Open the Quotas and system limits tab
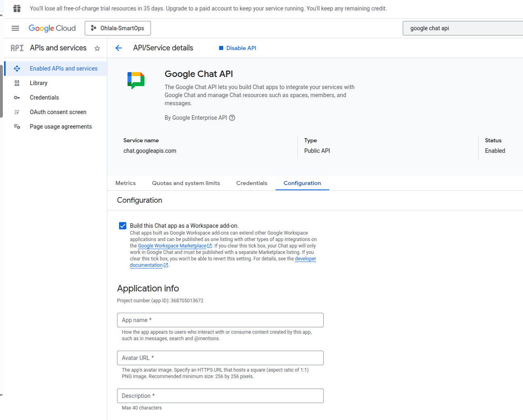 click(x=186, y=183)
